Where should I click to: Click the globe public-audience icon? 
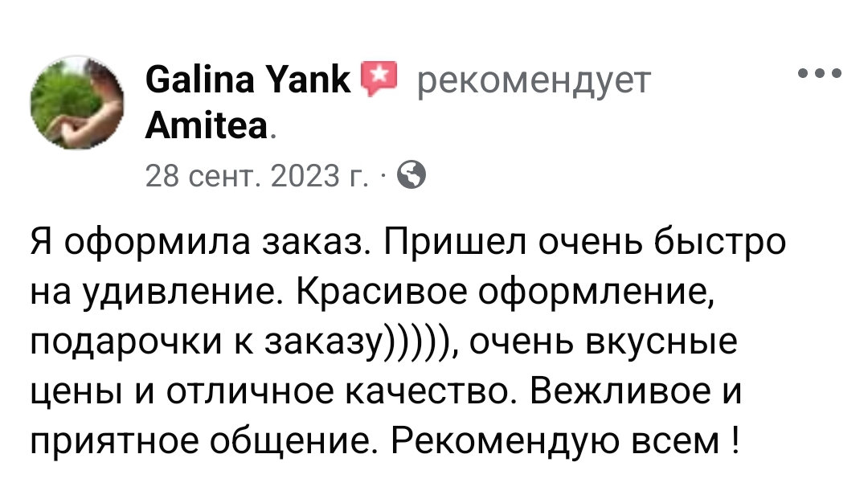pyautogui.click(x=411, y=175)
